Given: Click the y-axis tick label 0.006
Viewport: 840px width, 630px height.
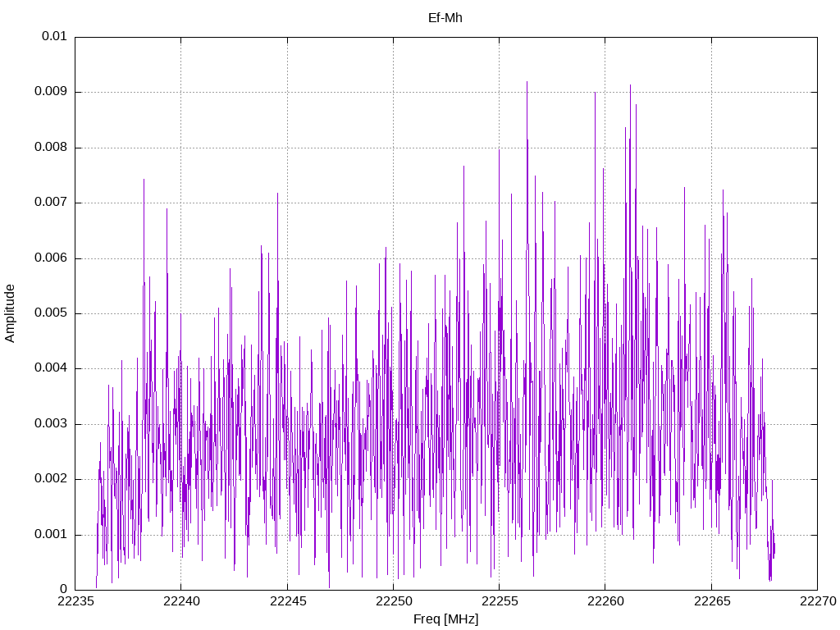Looking at the screenshot, I should pos(52,258).
